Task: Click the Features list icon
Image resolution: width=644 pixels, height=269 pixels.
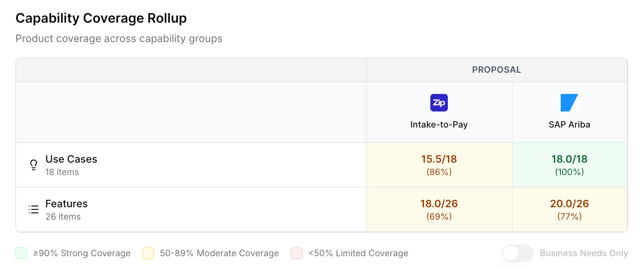Action: click(34, 209)
